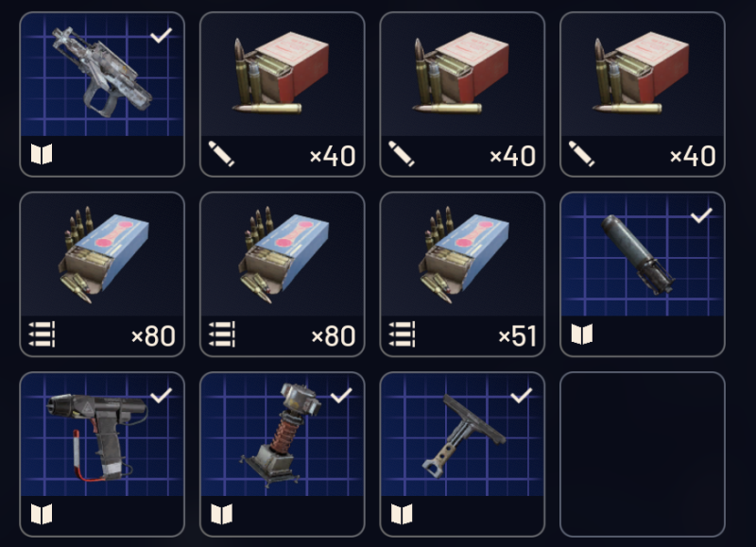
Task: Select the spring jump mine blueprint
Action: pyautogui.click(x=282, y=454)
